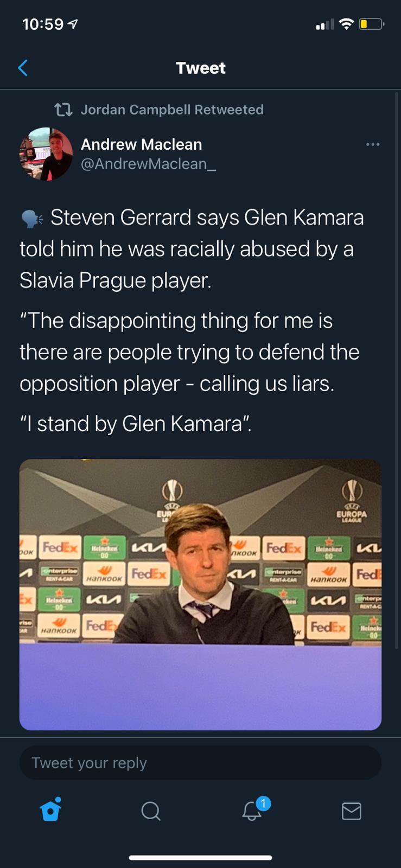Open the Search tab magnifier
The width and height of the screenshot is (401, 868).
[x=150, y=811]
